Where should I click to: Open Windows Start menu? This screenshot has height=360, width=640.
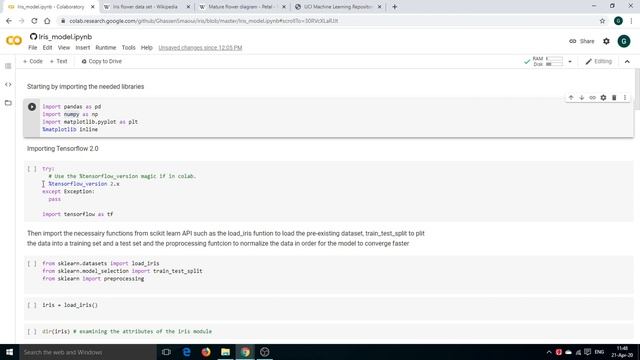[9, 352]
